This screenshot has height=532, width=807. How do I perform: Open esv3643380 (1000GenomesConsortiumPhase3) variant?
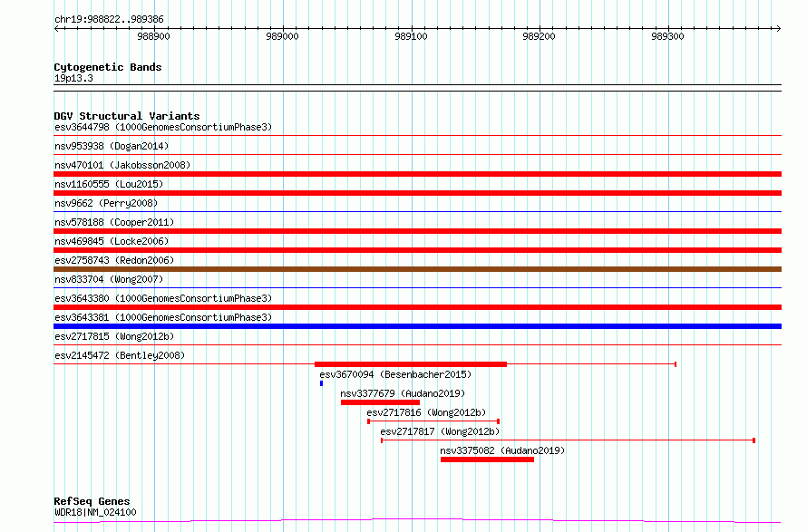163,298
